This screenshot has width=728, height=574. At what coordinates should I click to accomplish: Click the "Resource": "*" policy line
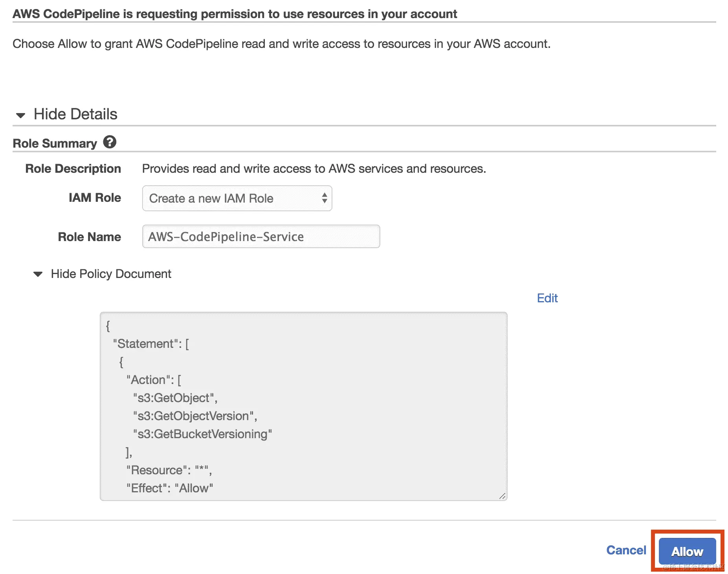(169, 470)
